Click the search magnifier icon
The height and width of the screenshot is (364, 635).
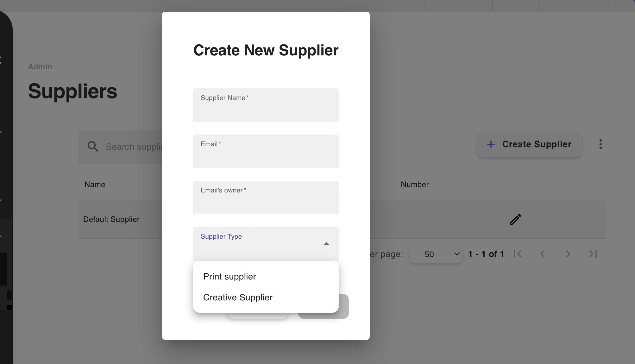click(93, 147)
